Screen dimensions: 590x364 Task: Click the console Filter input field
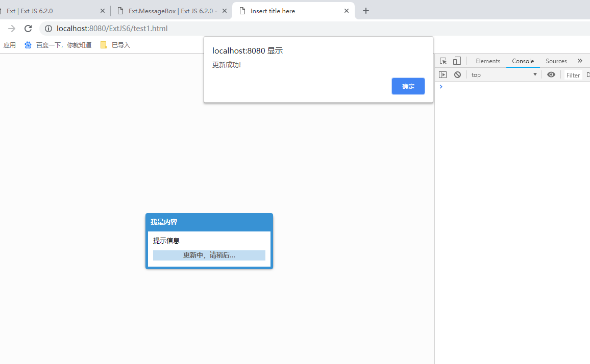(x=573, y=74)
